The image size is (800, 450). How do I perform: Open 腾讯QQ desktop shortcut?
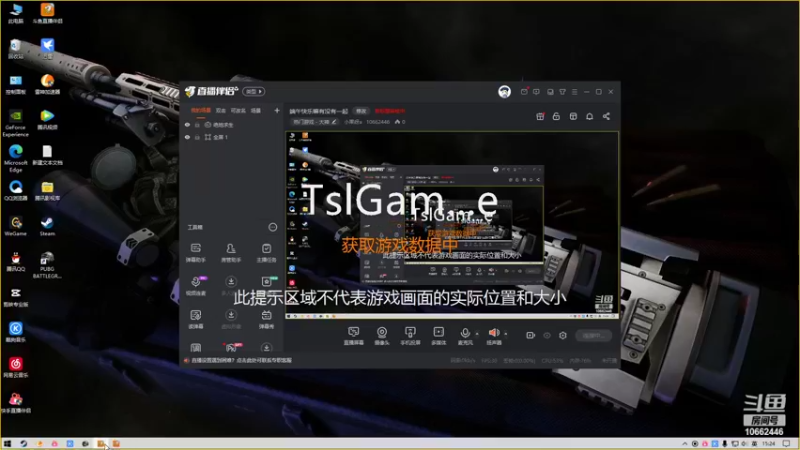pyautogui.click(x=15, y=262)
